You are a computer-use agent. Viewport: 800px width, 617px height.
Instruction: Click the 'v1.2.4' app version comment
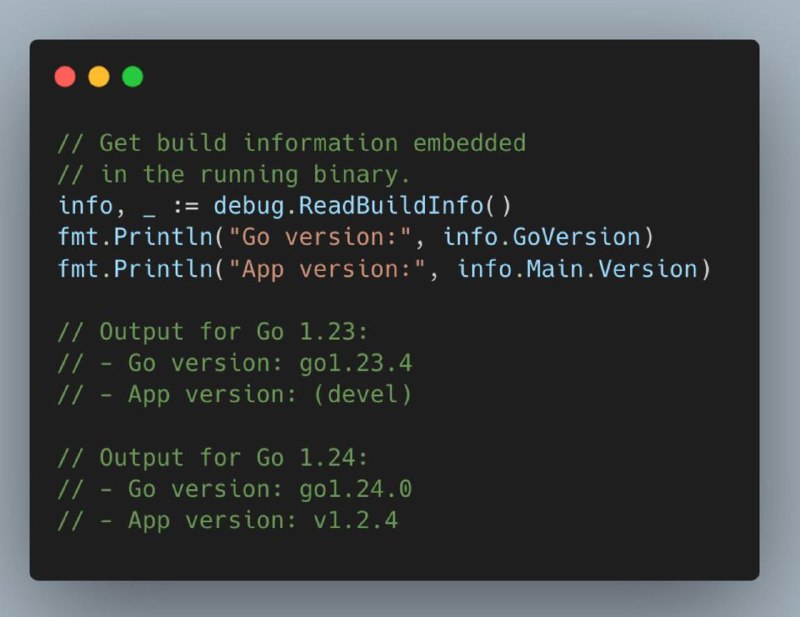point(356,521)
